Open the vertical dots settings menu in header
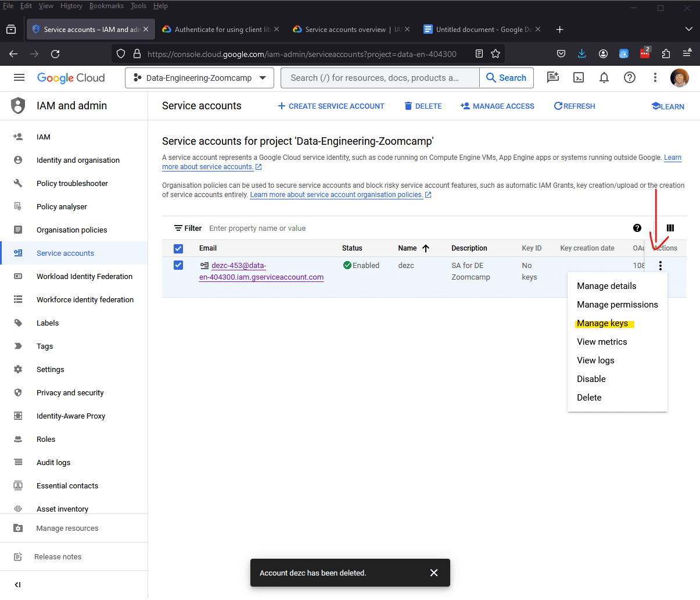This screenshot has width=700, height=600. (655, 77)
